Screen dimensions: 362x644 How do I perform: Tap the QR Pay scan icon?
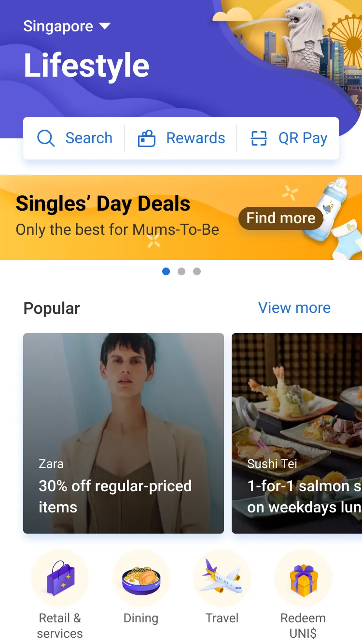tap(259, 138)
